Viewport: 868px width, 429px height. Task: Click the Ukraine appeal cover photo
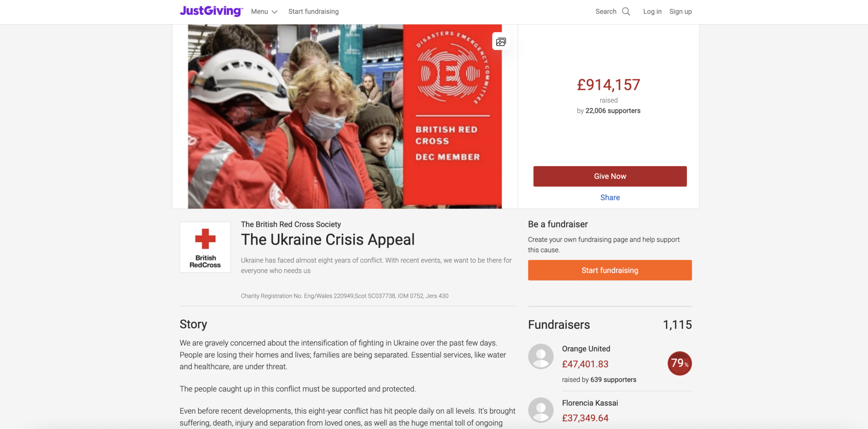345,116
